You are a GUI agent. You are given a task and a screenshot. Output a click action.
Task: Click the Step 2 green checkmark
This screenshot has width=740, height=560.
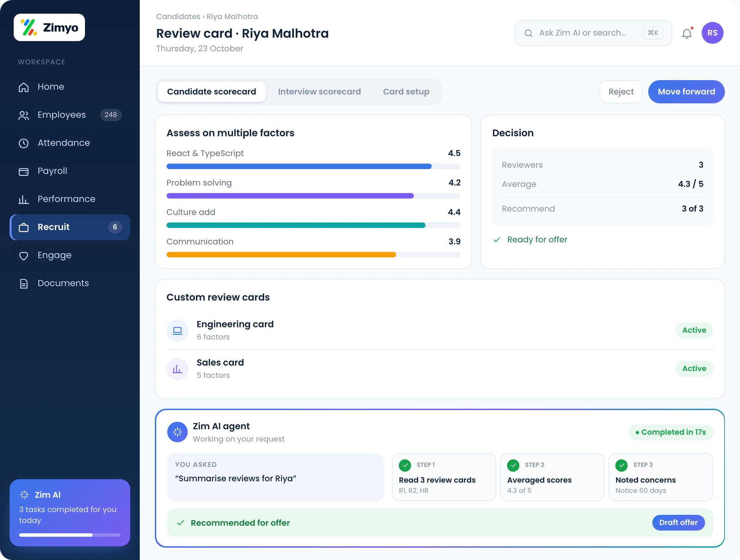[513, 465]
